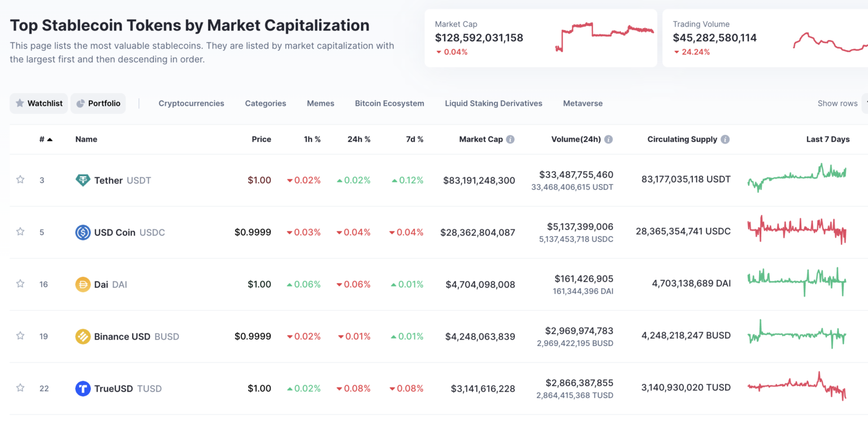Image resolution: width=868 pixels, height=421 pixels.
Task: Open the Memes category tab
Action: (320, 103)
